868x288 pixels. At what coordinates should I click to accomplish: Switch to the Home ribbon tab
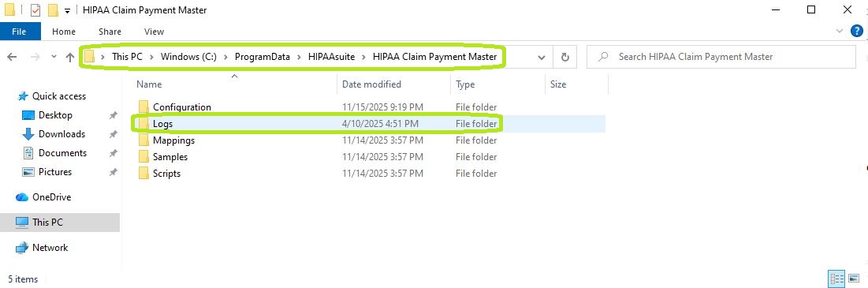64,32
